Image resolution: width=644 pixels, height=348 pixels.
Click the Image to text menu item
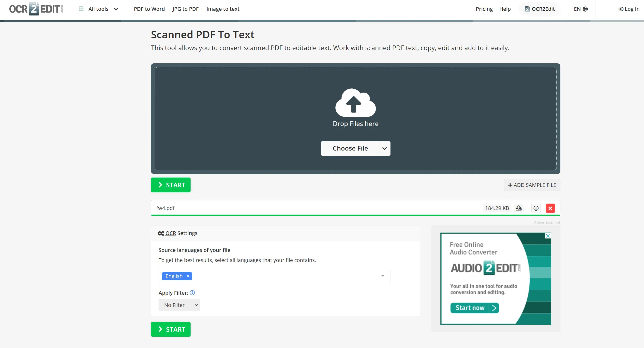click(x=223, y=9)
